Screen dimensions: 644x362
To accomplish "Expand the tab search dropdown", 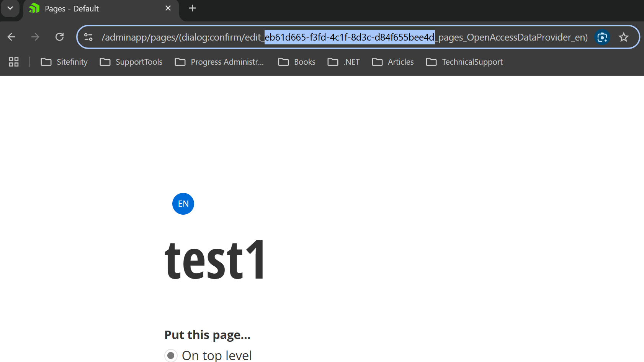I will [x=10, y=8].
